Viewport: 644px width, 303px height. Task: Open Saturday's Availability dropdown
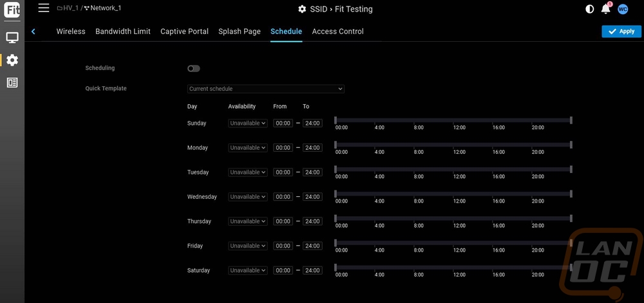[247, 271]
